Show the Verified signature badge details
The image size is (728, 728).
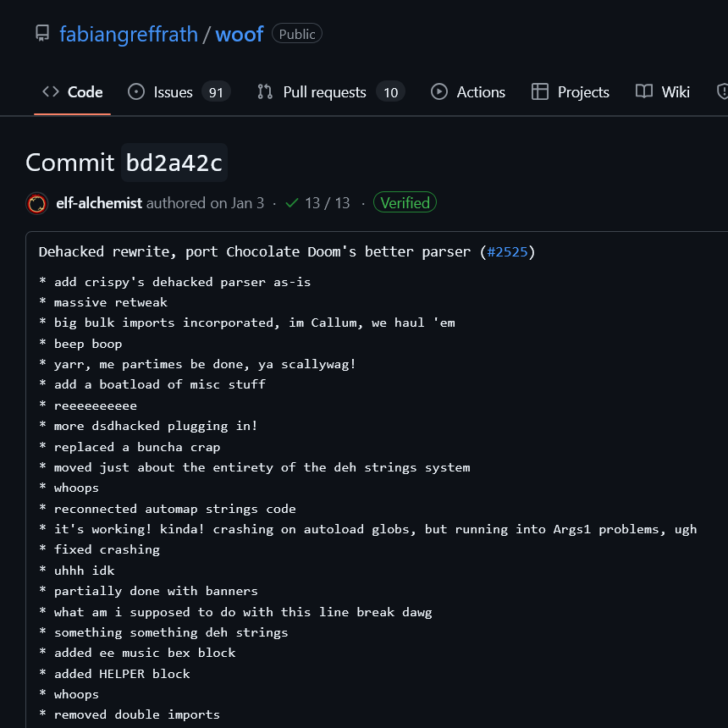pos(405,202)
